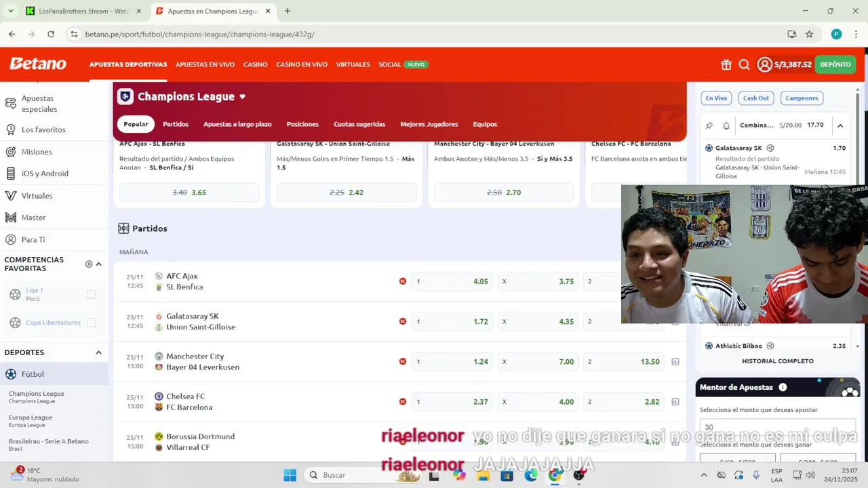Switch to the Partidos tab
This screenshot has height=488, width=868.
[176, 124]
